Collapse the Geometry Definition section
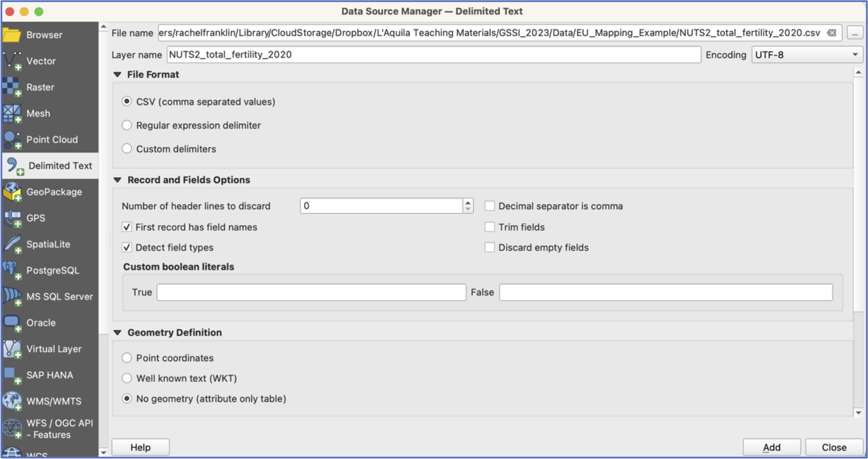This screenshot has width=868, height=459. pyautogui.click(x=117, y=333)
